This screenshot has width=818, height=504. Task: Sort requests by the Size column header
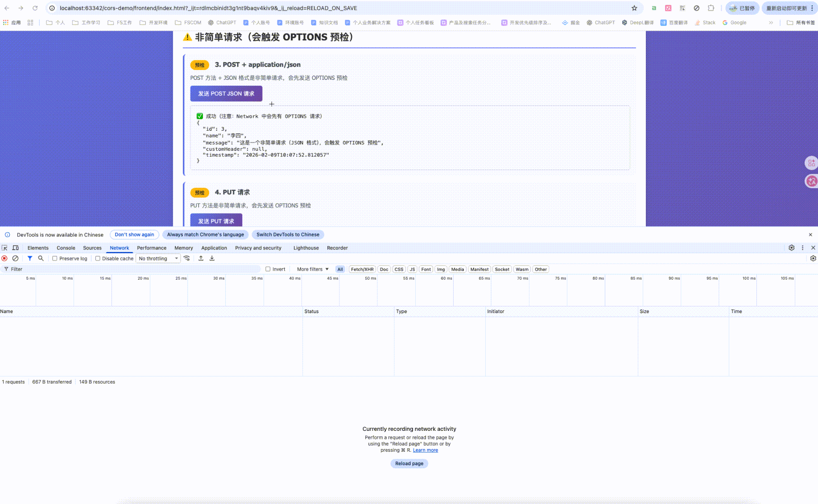pyautogui.click(x=683, y=311)
